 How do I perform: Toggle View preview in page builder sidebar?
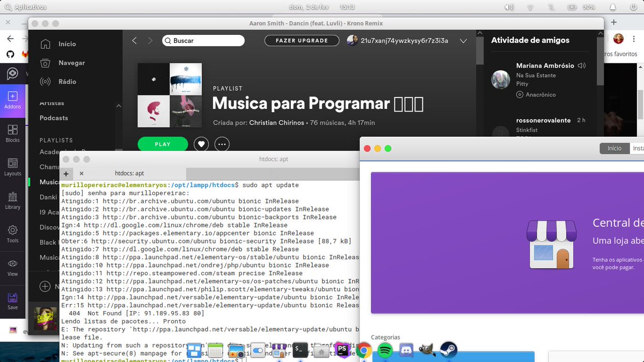pyautogui.click(x=12, y=268)
